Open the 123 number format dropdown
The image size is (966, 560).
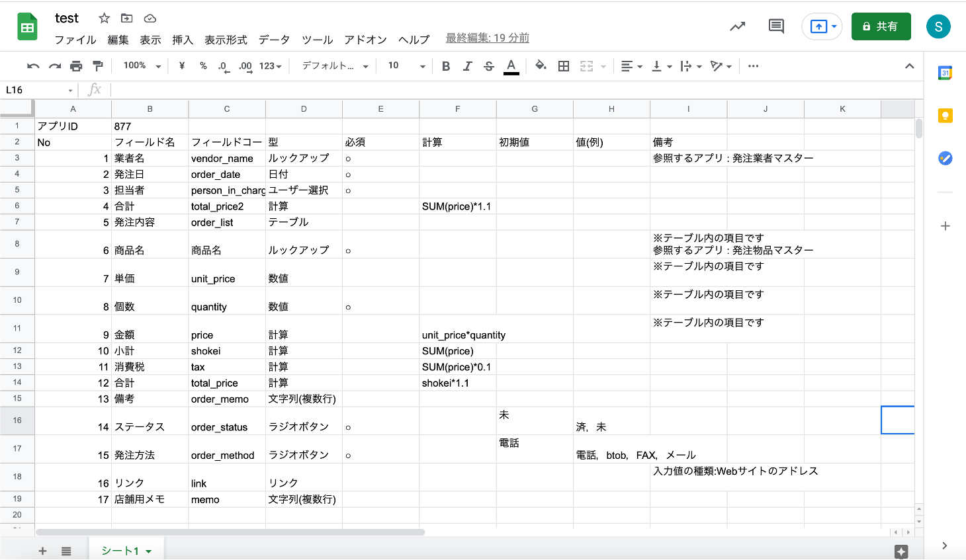pos(270,66)
